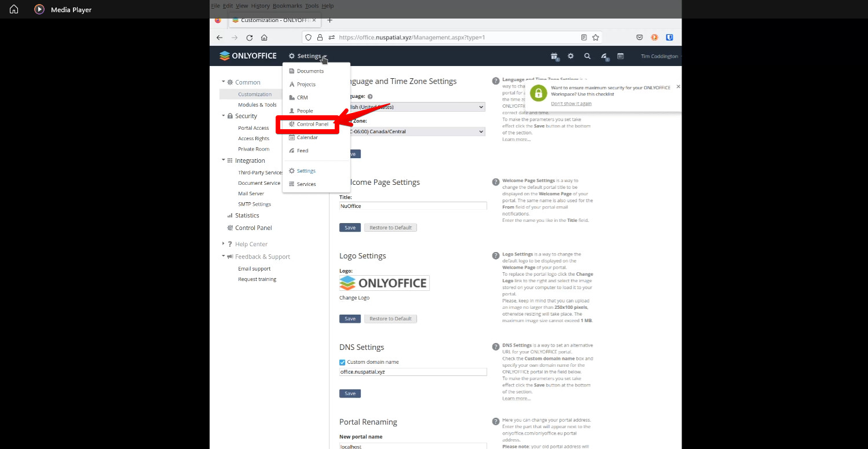The width and height of the screenshot is (868, 449).
Task: Collapse Feedback & Support section
Action: pos(223,256)
